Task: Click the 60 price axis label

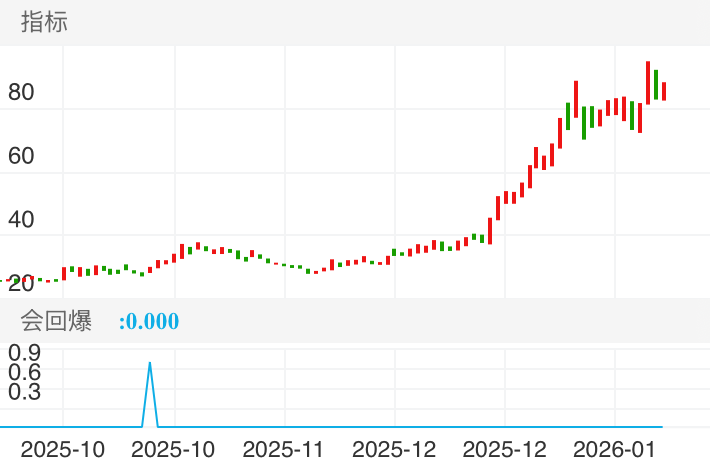Action: (x=21, y=156)
